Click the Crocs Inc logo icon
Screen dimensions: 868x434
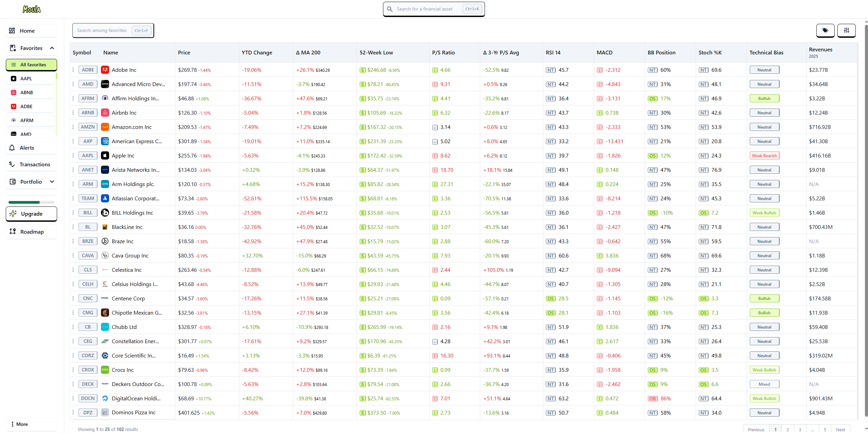(x=105, y=370)
